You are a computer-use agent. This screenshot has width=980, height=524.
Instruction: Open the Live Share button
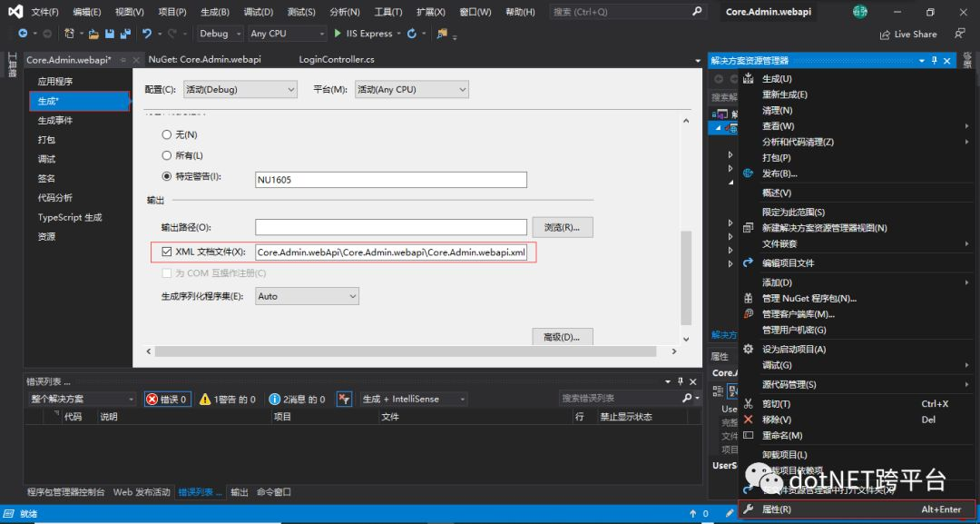coord(908,35)
